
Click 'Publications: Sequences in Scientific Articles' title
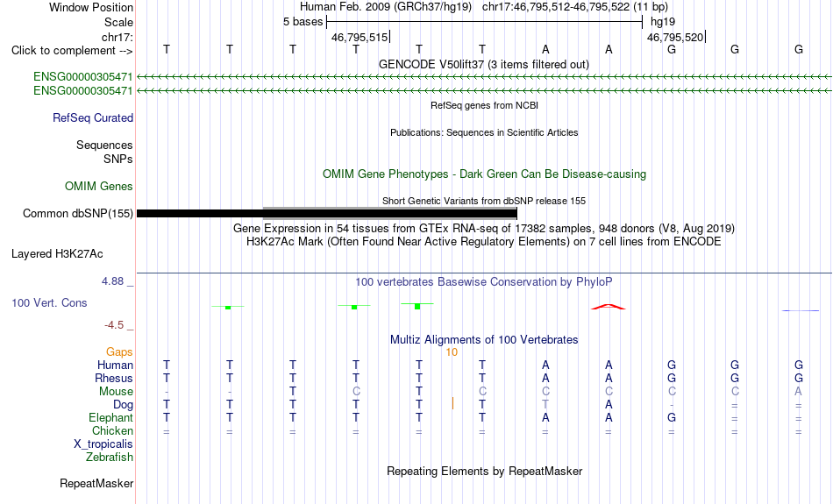tap(484, 132)
